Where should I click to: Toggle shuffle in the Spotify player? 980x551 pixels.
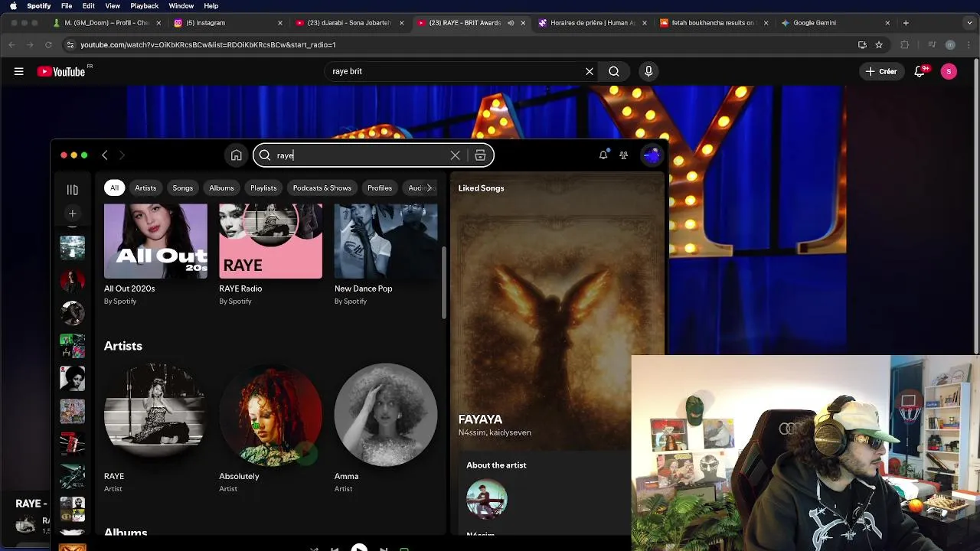point(314,549)
